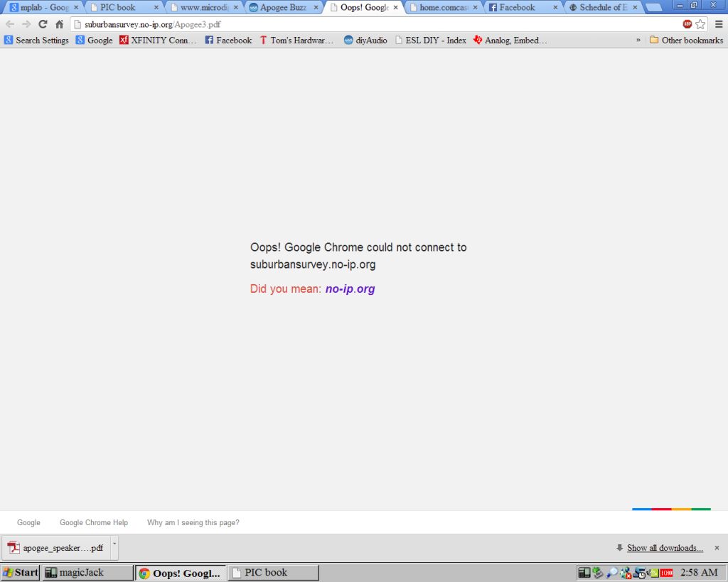Switch to the home.comcast tab

[444, 7]
